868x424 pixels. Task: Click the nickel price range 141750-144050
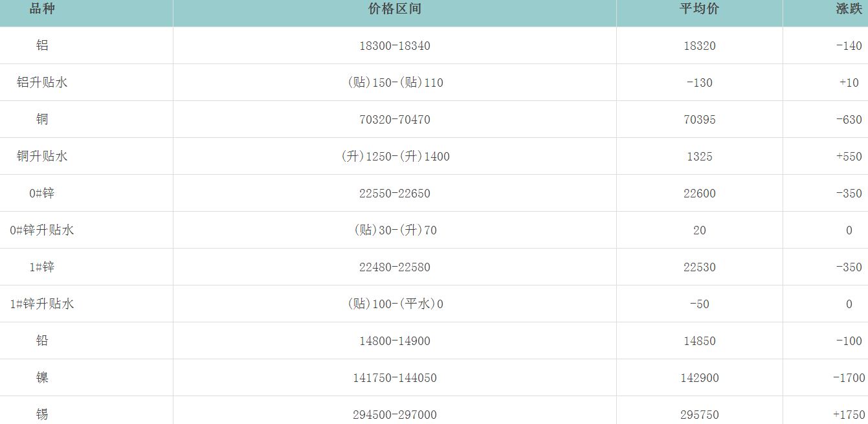[395, 378]
